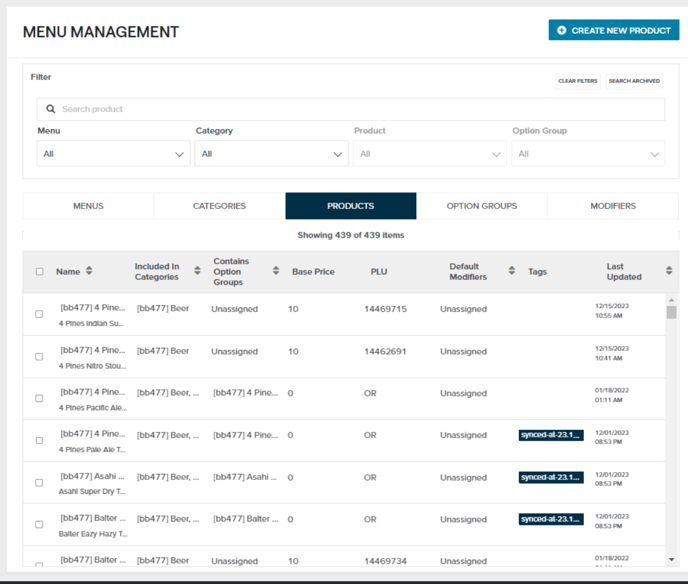
Task: Click product name 4 Pines Indian Su...
Action: coord(91,323)
